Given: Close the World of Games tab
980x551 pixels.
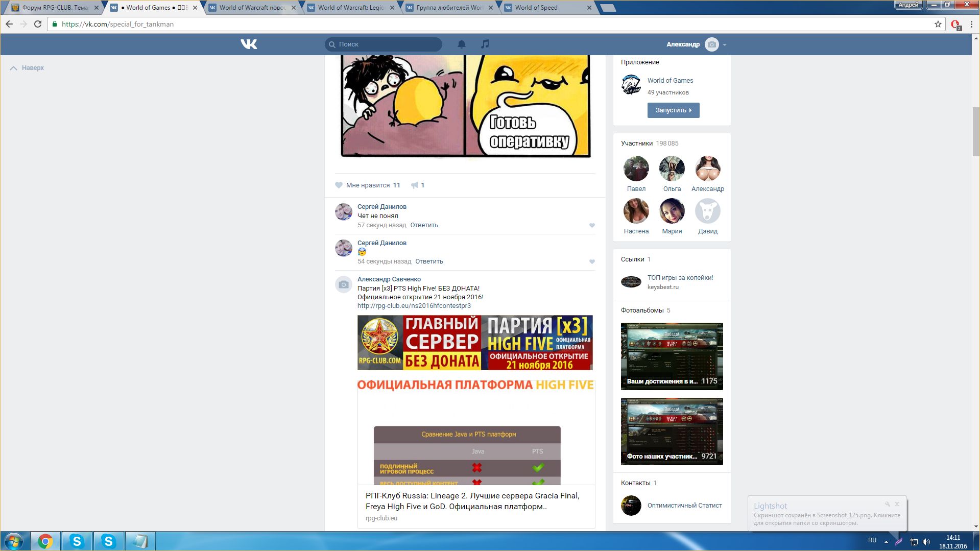Looking at the screenshot, I should pyautogui.click(x=195, y=8).
